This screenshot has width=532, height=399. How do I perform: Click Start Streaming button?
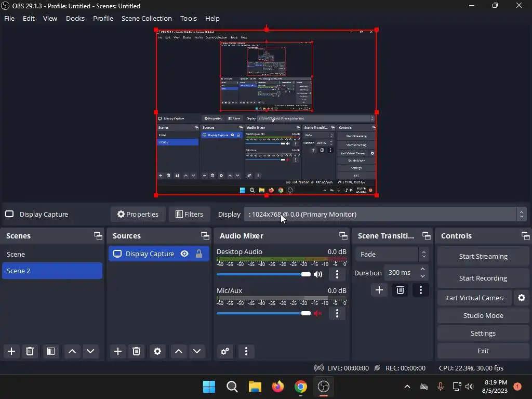coord(483,257)
